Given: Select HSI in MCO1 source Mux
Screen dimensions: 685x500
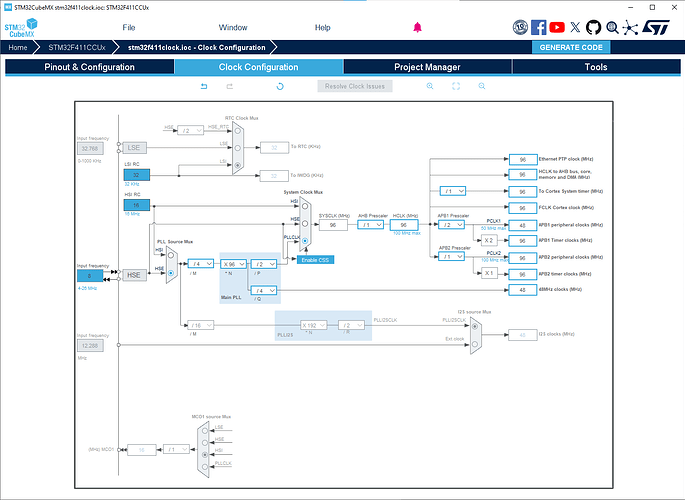Looking at the screenshot, I should coord(205,455).
